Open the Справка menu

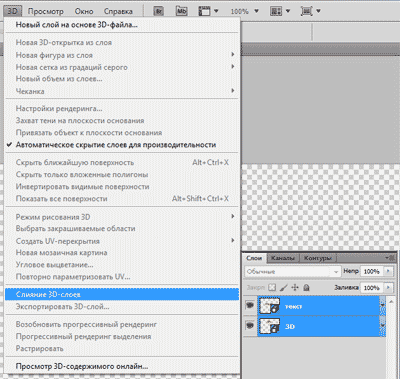click(118, 11)
